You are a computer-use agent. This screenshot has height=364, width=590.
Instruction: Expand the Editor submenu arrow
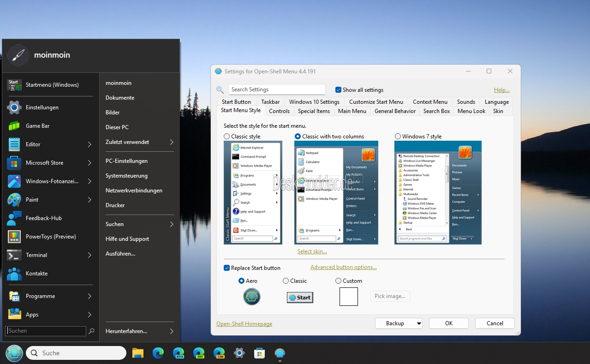click(89, 144)
